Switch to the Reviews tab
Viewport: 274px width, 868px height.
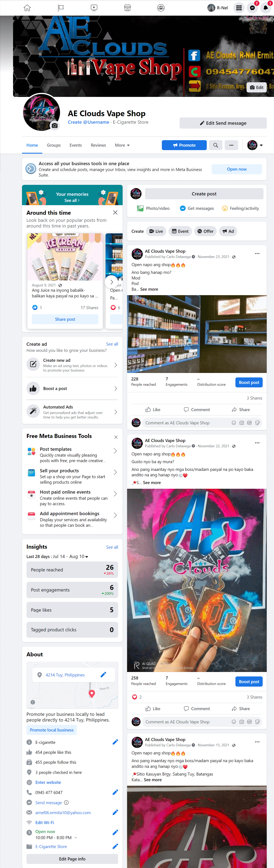[98, 145]
